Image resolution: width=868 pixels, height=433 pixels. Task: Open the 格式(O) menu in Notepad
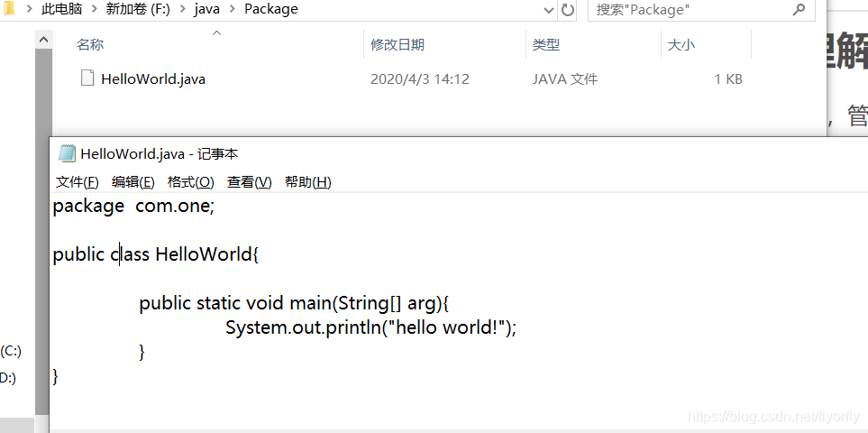[x=190, y=182]
